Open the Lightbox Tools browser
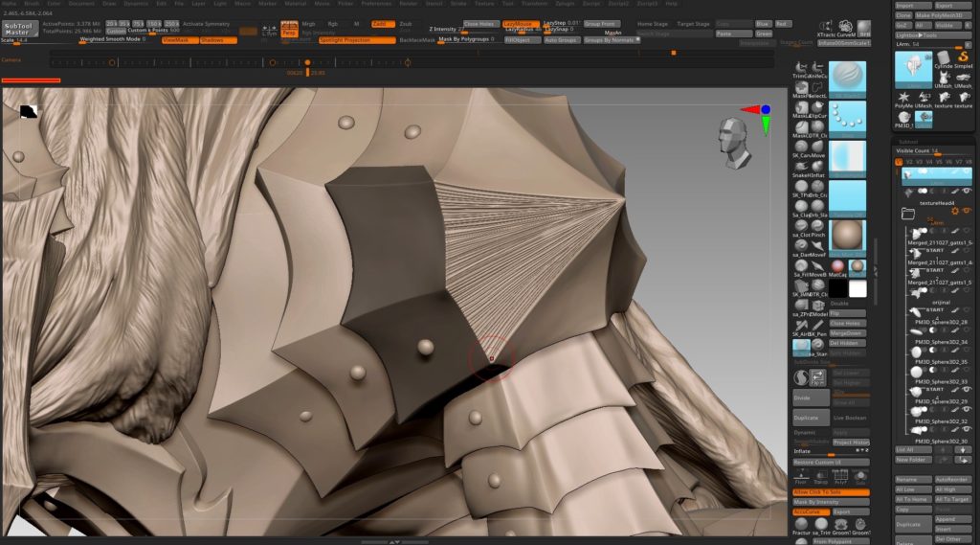Screen dimensions: 980x545 point(916,34)
